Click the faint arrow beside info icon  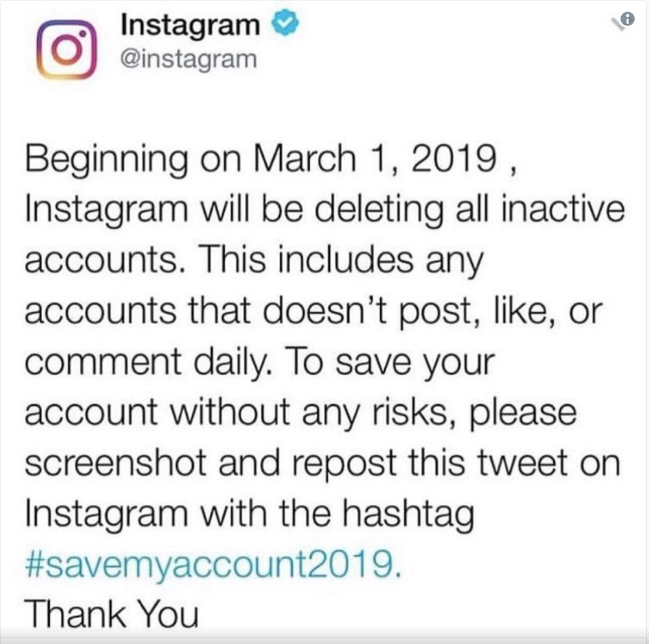[617, 25]
